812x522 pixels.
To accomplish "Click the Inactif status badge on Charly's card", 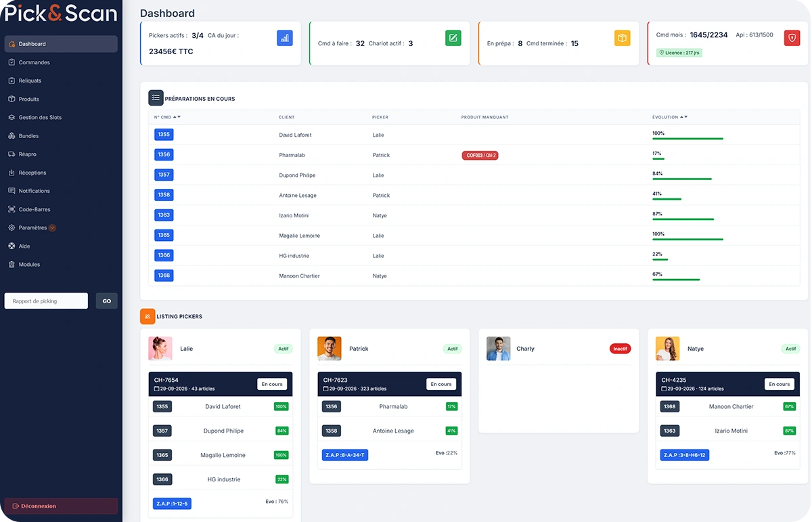I will 621,349.
